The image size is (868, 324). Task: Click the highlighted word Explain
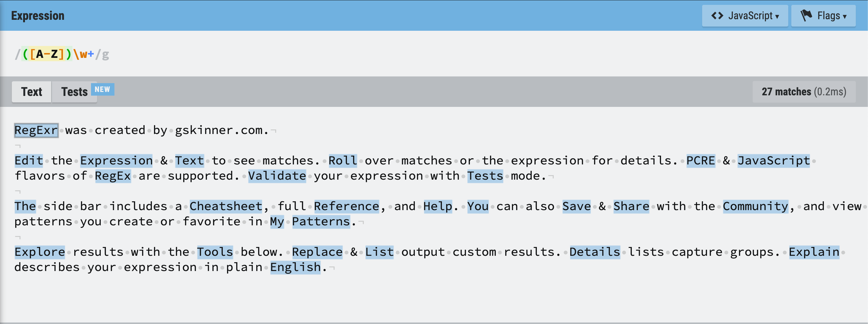[815, 252]
